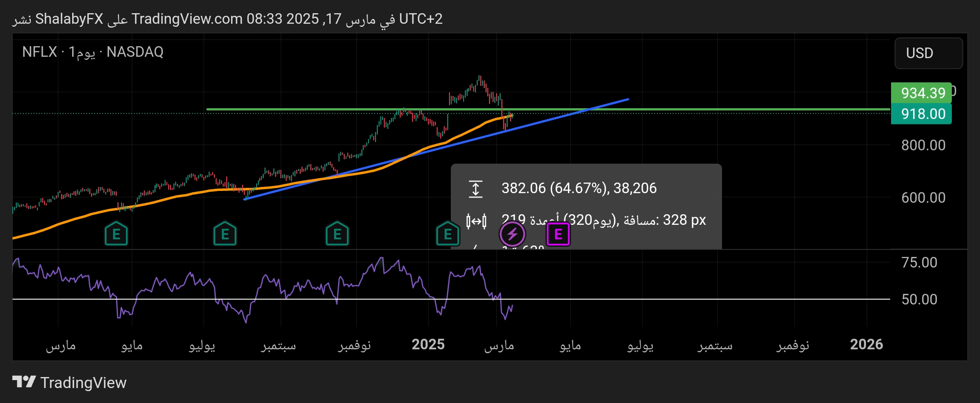Click the 2025 time axis label

pyautogui.click(x=428, y=344)
